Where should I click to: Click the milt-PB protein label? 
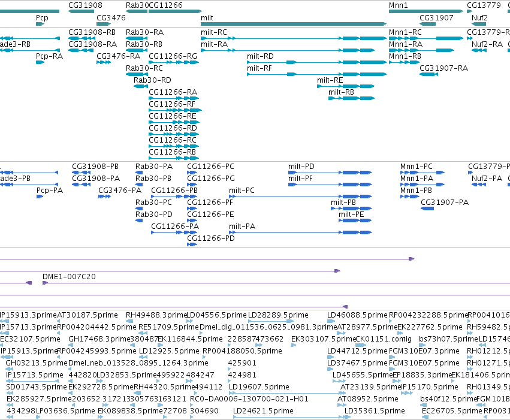click(x=343, y=203)
